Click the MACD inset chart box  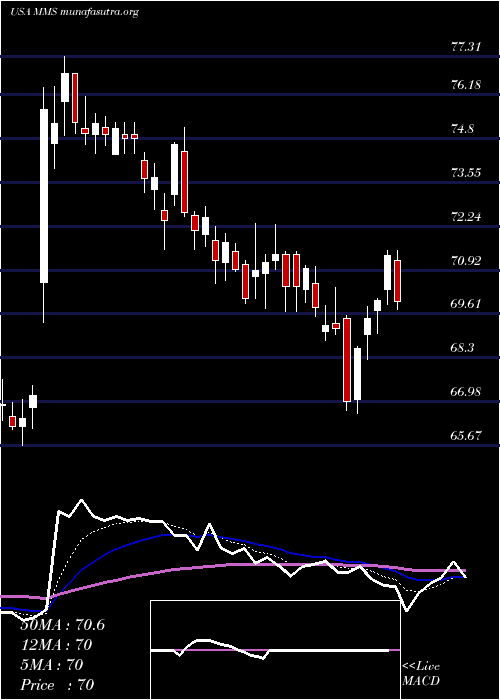tap(275, 650)
